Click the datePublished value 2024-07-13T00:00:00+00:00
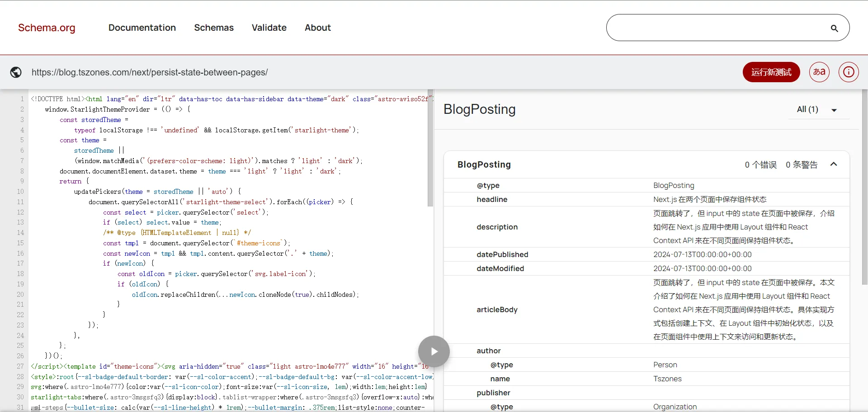Screen dimensions: 868x412 [702, 254]
